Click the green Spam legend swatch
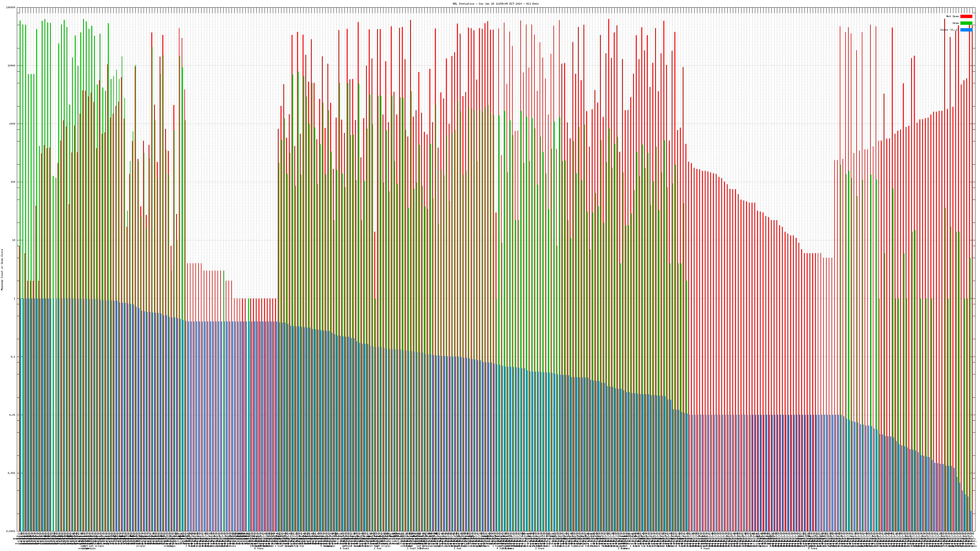The width and height of the screenshot is (980, 551). point(966,23)
